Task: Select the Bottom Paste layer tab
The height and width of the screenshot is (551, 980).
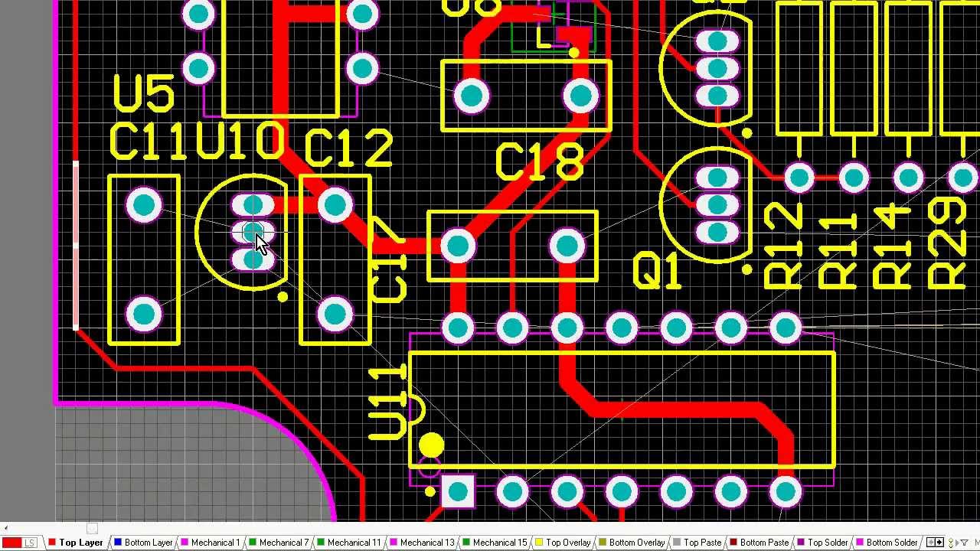Action: [x=758, y=543]
